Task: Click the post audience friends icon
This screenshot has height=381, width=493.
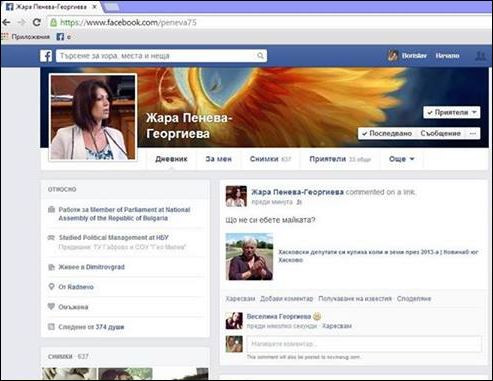Action: click(x=299, y=202)
